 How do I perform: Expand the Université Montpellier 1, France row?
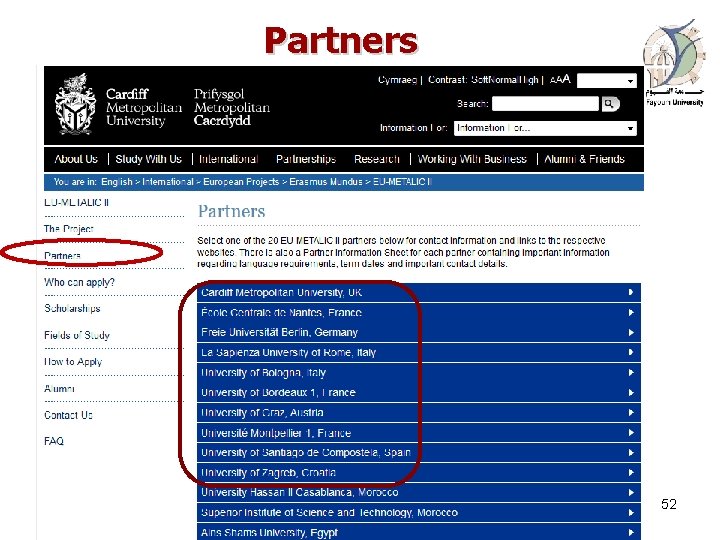click(x=418, y=433)
